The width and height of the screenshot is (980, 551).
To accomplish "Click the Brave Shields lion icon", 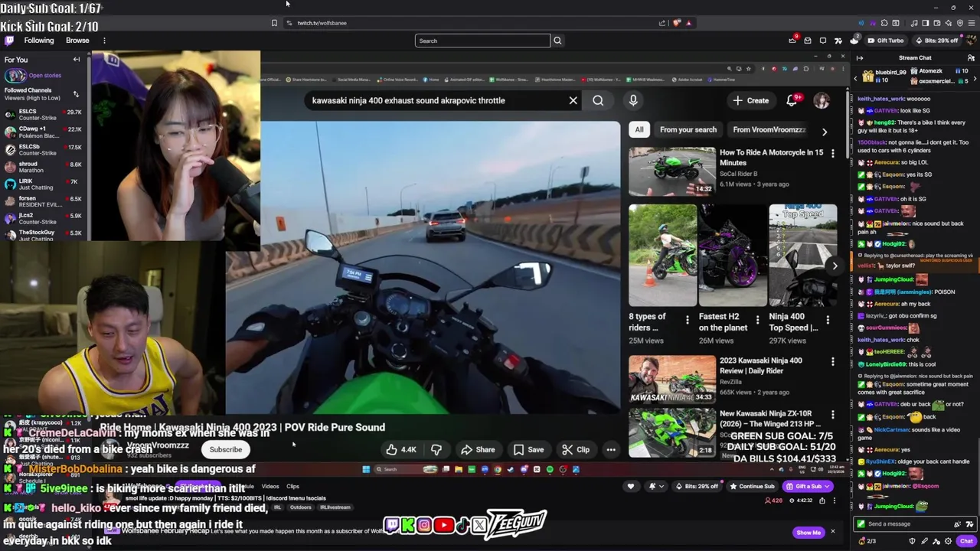I will pos(676,23).
